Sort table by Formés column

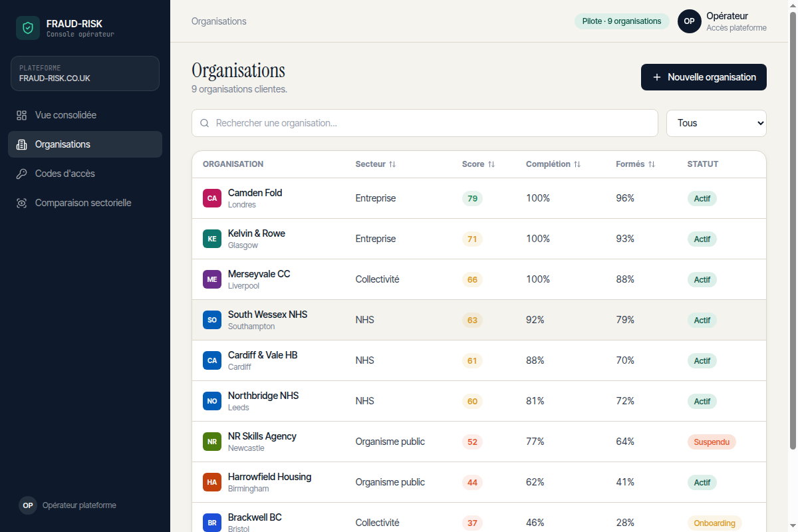(x=636, y=164)
